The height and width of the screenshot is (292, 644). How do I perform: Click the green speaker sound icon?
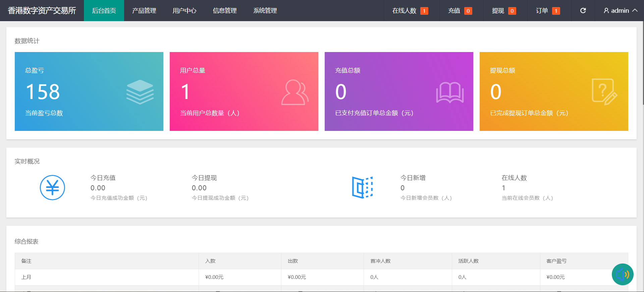(622, 274)
